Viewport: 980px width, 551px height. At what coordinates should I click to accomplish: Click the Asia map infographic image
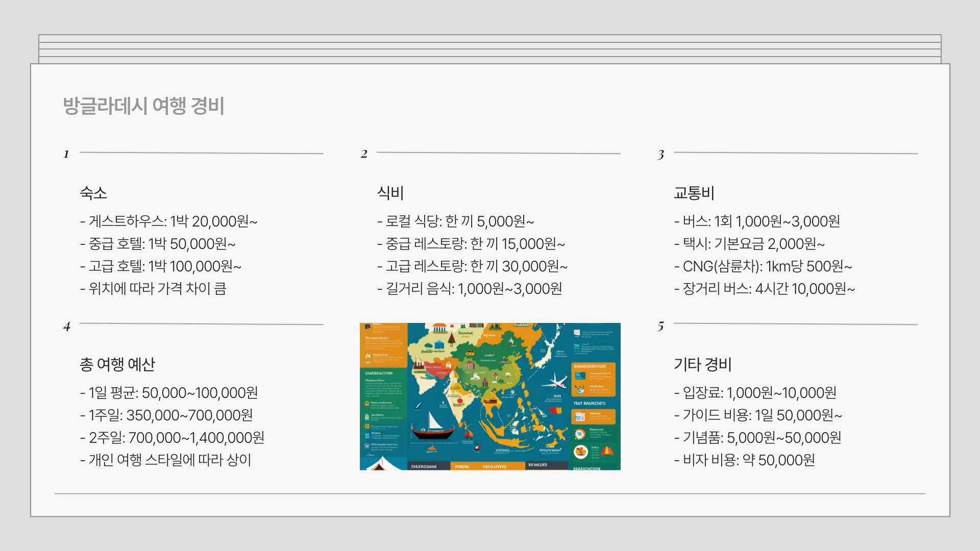pos(490,396)
